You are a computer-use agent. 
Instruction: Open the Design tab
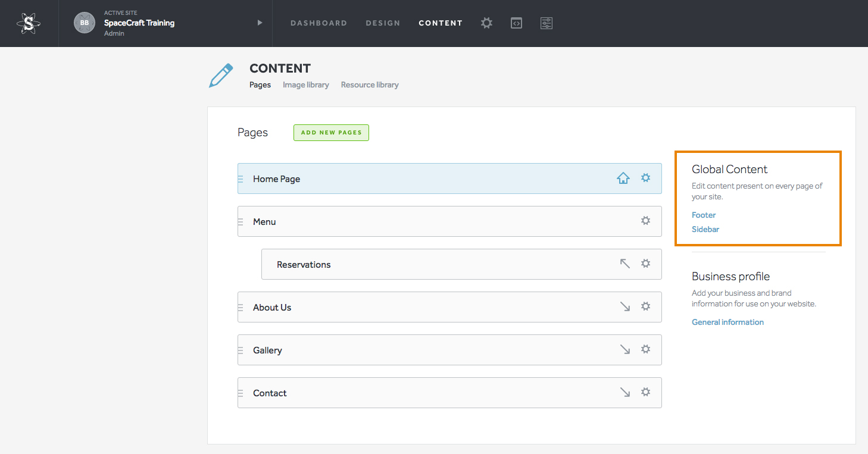click(x=383, y=23)
